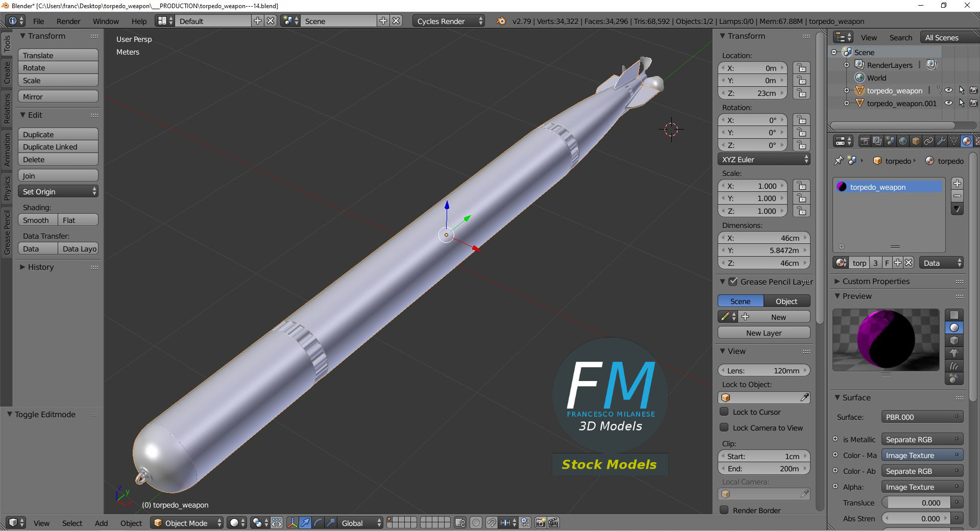
Task: Open the Render menu
Action: pyautogui.click(x=68, y=21)
